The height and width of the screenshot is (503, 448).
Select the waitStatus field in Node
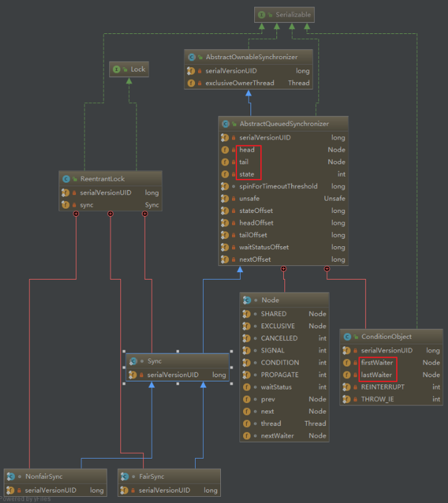276,387
